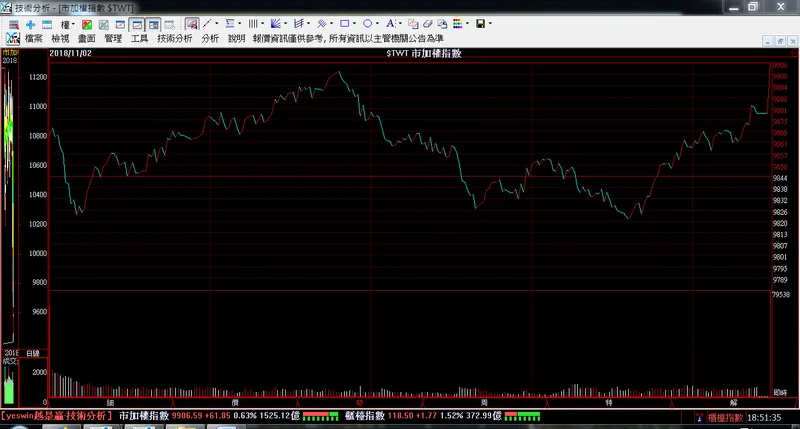Open the 說明 menu
Image resolution: width=800 pixels, height=429 pixels.
click(x=236, y=39)
